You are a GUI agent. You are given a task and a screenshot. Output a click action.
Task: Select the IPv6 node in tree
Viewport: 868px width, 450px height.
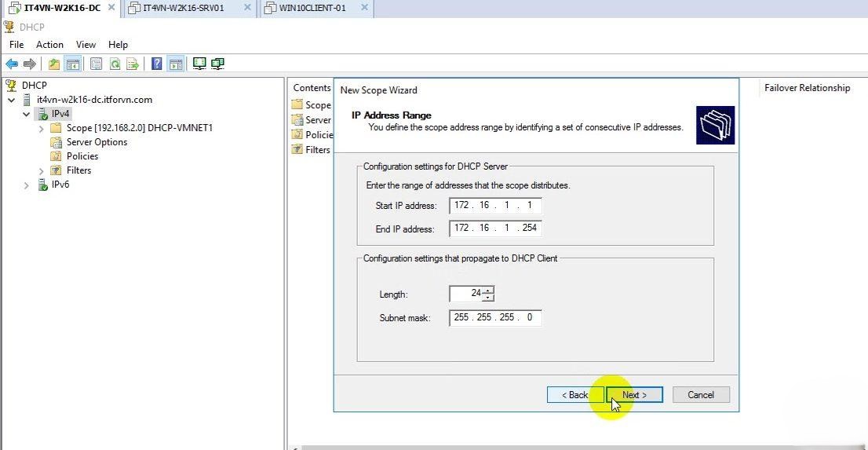click(60, 185)
